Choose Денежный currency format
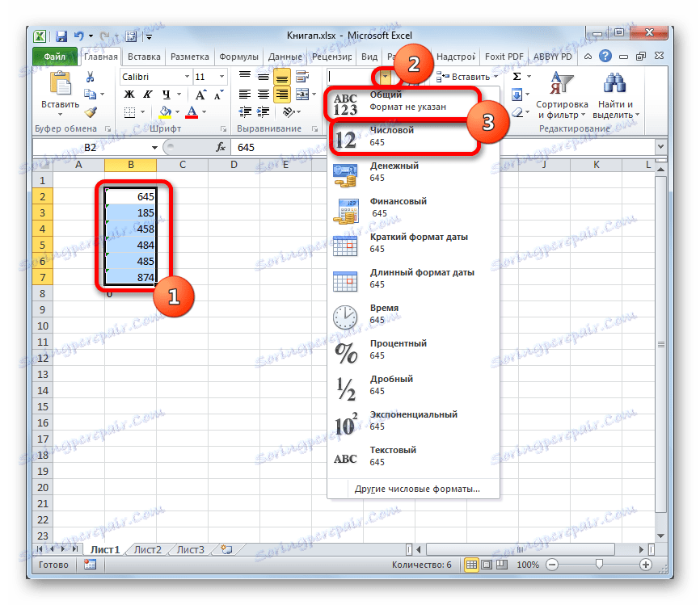 click(413, 172)
